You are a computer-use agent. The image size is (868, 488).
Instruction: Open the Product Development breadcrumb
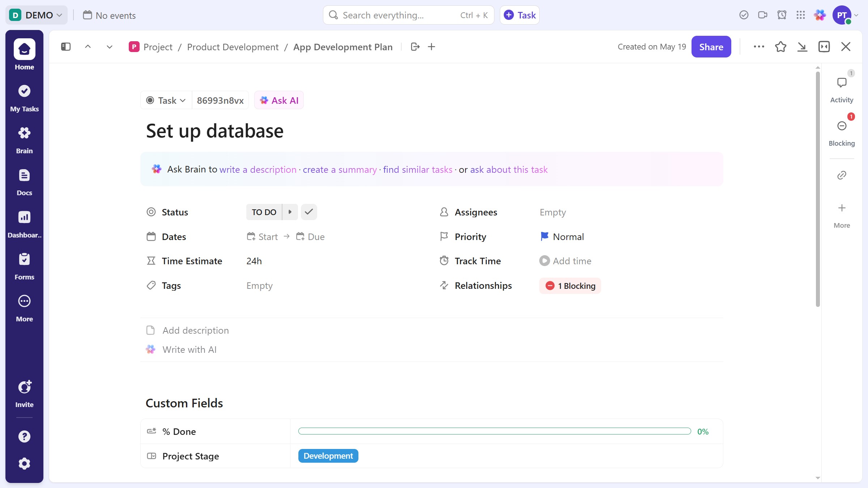(233, 47)
